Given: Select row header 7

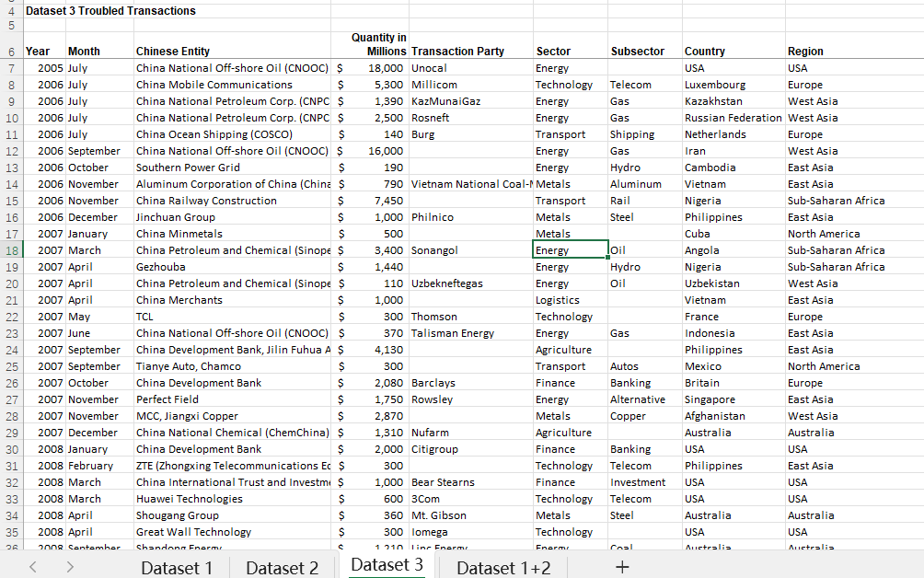Looking at the screenshot, I should click(x=12, y=68).
